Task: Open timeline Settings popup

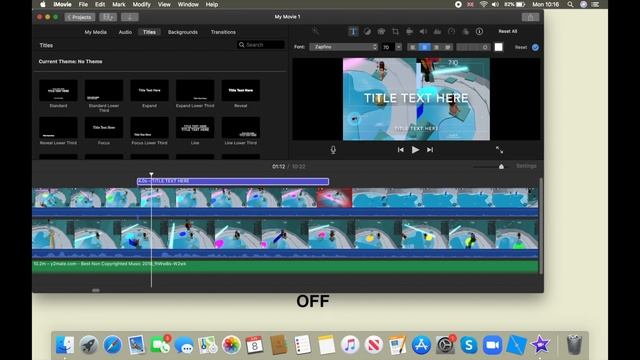Action: [x=526, y=166]
